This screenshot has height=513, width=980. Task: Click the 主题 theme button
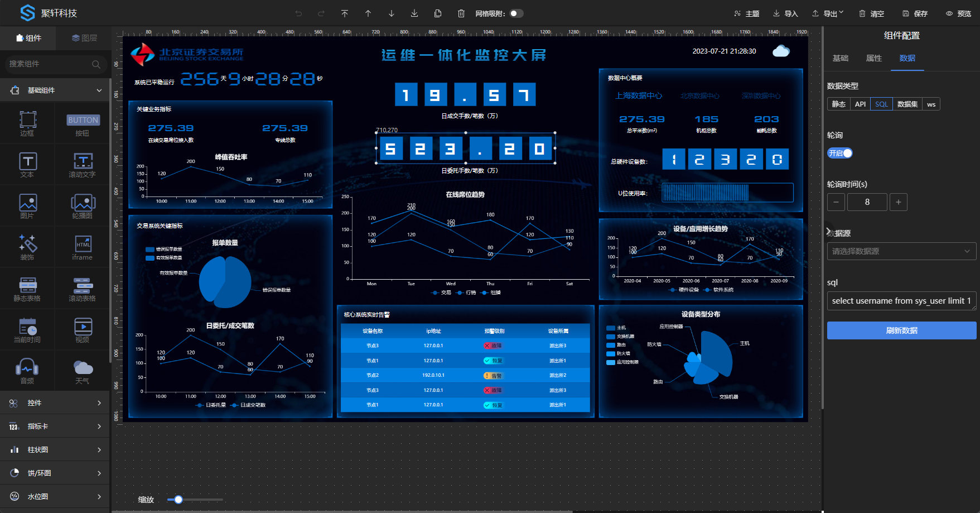tap(746, 13)
